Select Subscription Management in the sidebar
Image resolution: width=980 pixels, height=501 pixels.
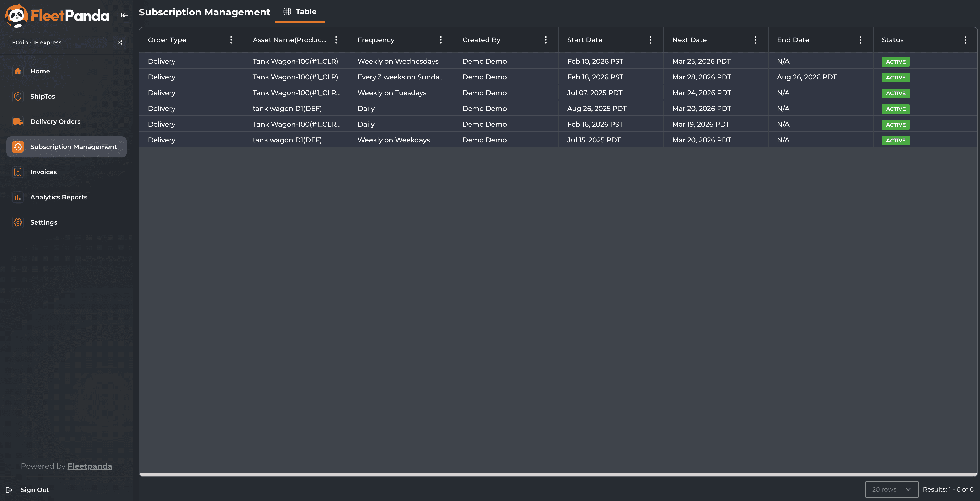point(67,147)
